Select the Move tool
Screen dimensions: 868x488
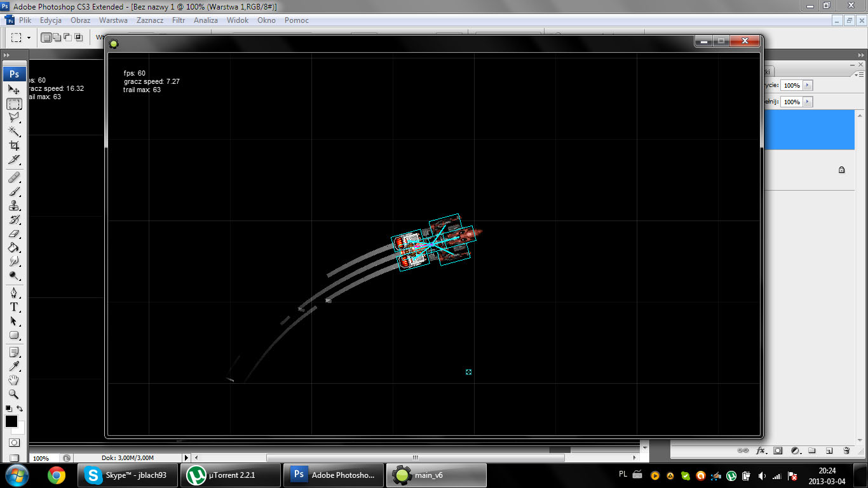pos(14,90)
